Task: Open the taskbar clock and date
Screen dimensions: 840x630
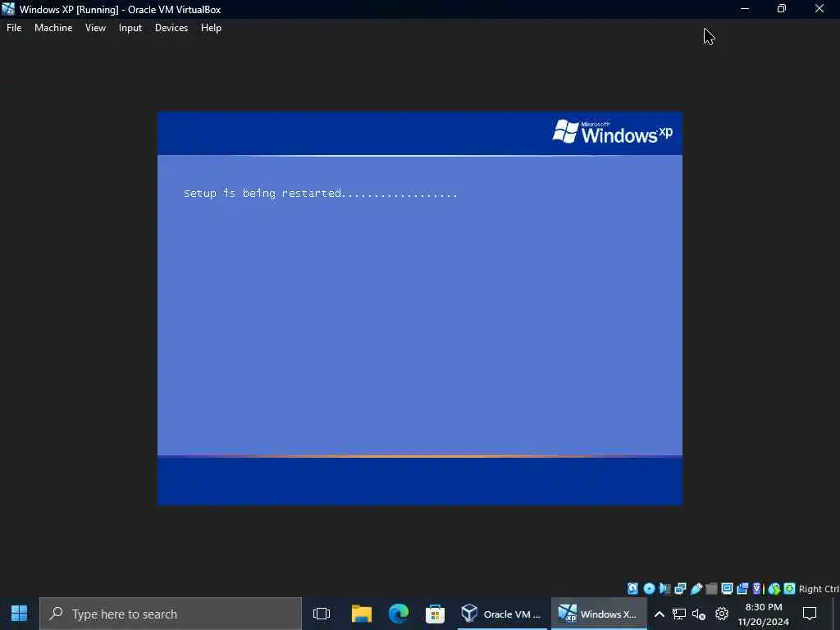Action: (x=764, y=614)
